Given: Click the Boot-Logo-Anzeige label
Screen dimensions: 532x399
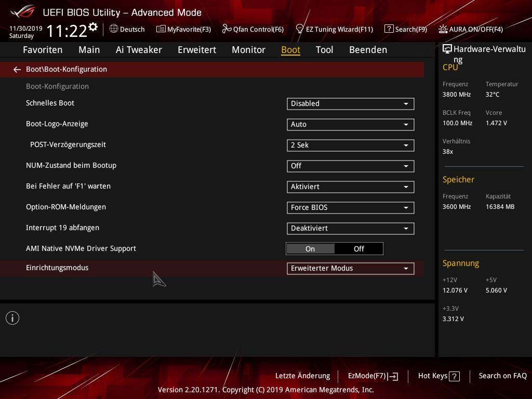Looking at the screenshot, I should (57, 124).
